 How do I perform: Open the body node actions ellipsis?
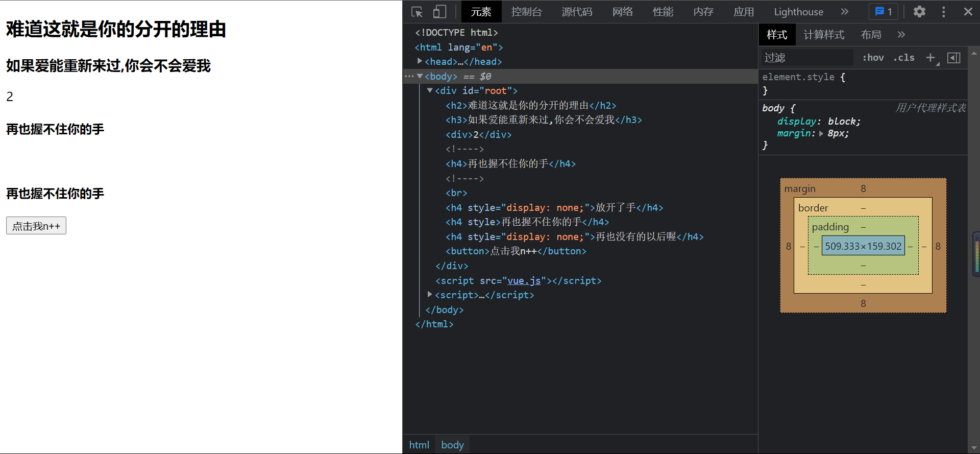pyautogui.click(x=409, y=76)
